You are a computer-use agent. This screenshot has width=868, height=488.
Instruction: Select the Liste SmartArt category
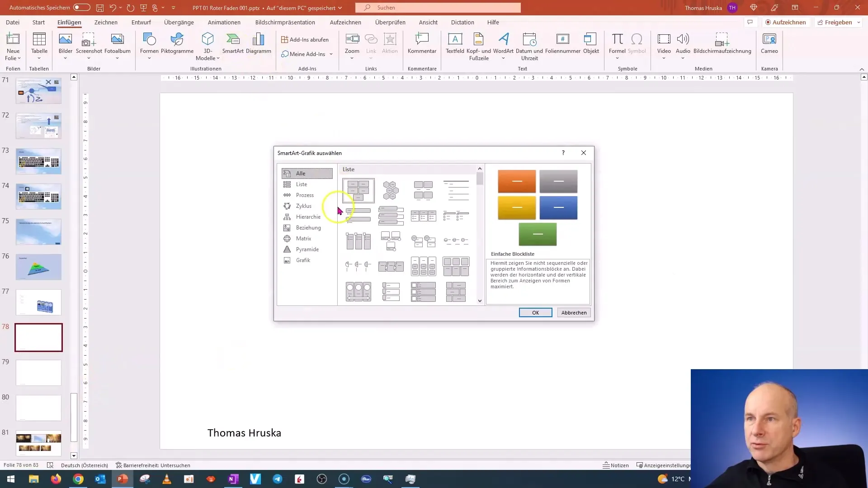[x=307, y=184]
